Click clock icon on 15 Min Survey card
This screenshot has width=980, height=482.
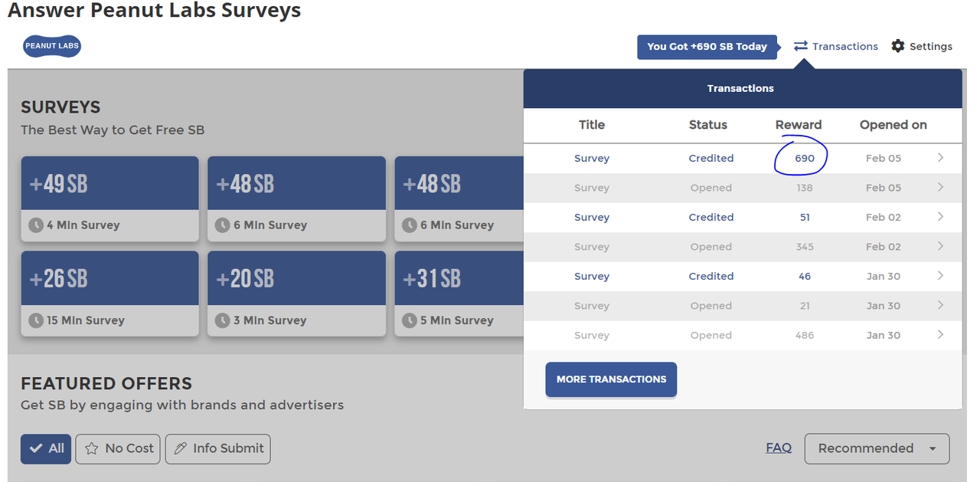pos(36,320)
